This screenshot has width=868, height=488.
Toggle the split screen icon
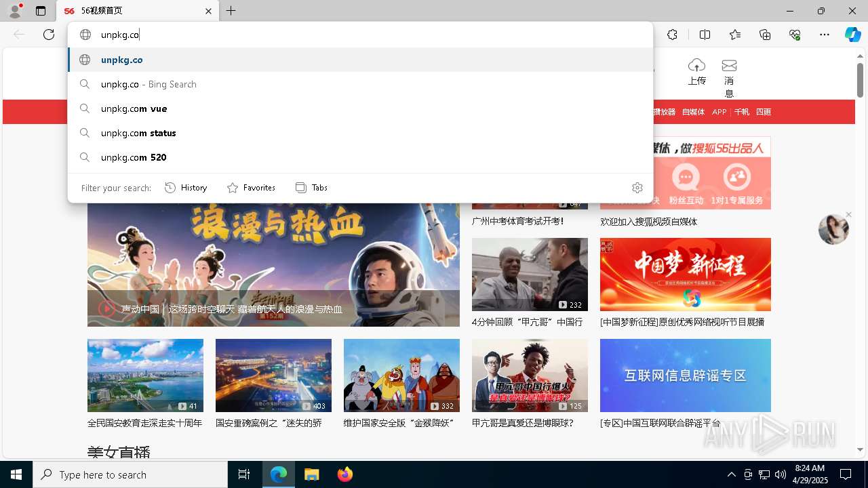[705, 35]
